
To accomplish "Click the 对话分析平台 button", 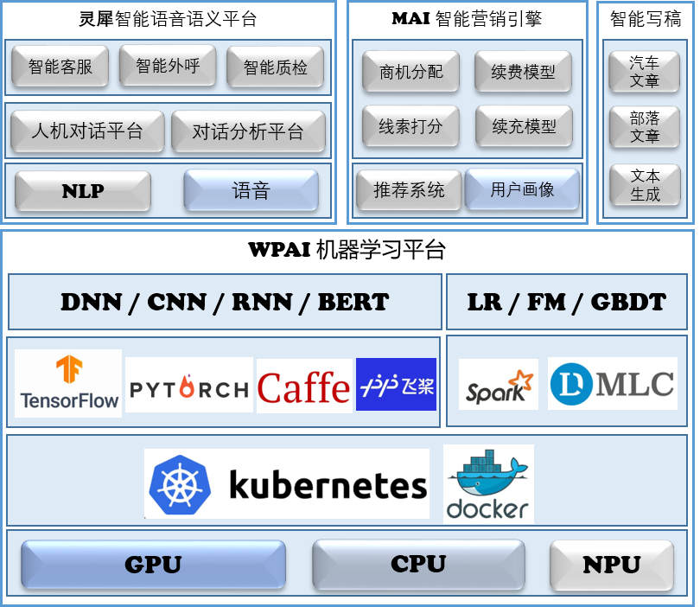I will point(248,131).
